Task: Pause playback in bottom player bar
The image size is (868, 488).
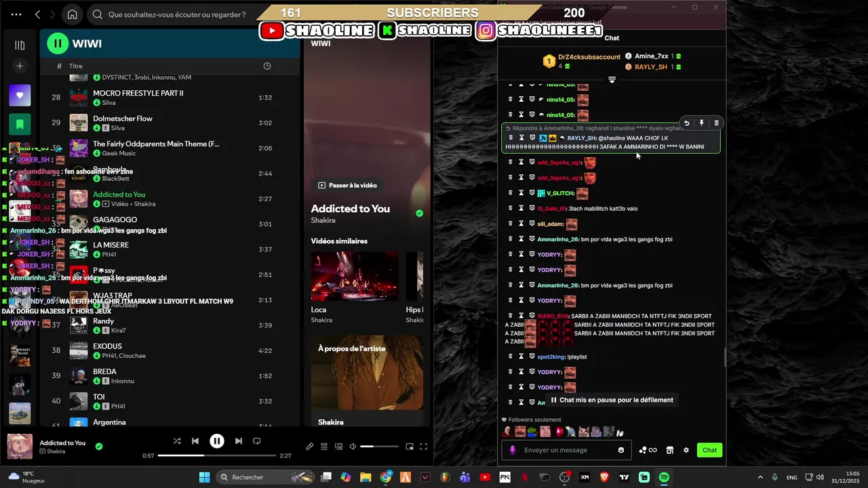Action: pos(217,441)
